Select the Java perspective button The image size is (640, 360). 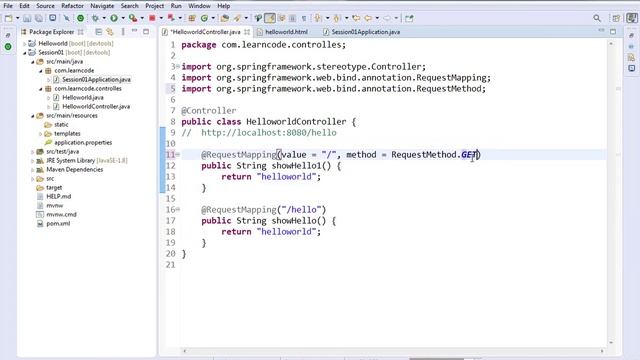tap(632, 18)
